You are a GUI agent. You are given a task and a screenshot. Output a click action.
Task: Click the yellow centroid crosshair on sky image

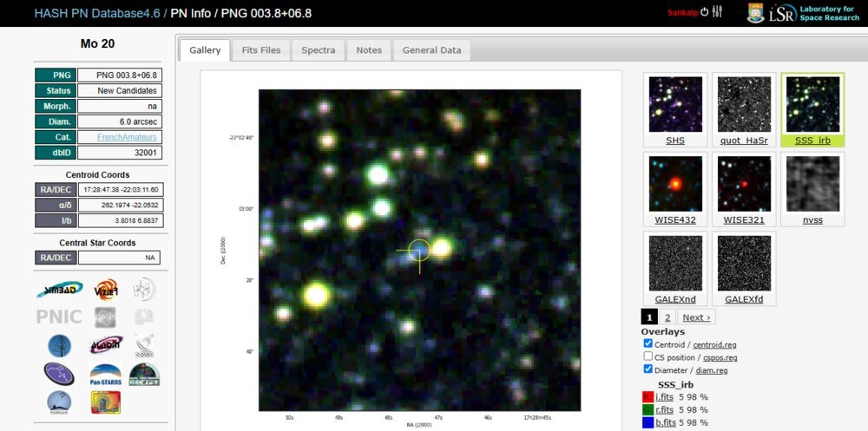(x=419, y=251)
